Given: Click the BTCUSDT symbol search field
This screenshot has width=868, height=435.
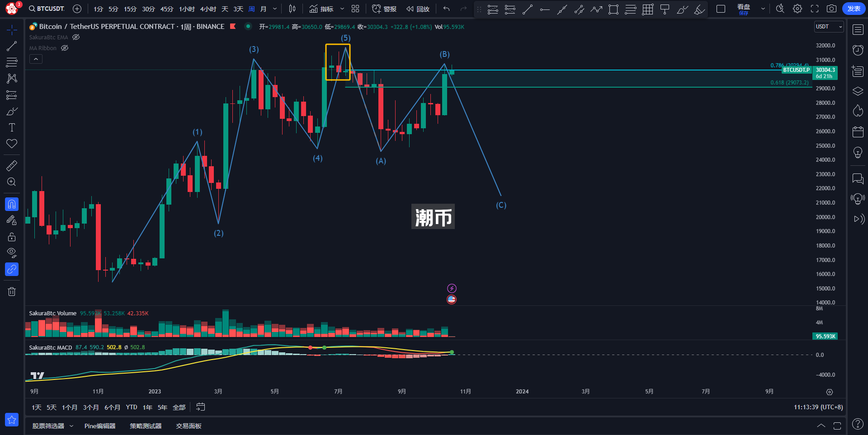Looking at the screenshot, I should click(x=47, y=9).
